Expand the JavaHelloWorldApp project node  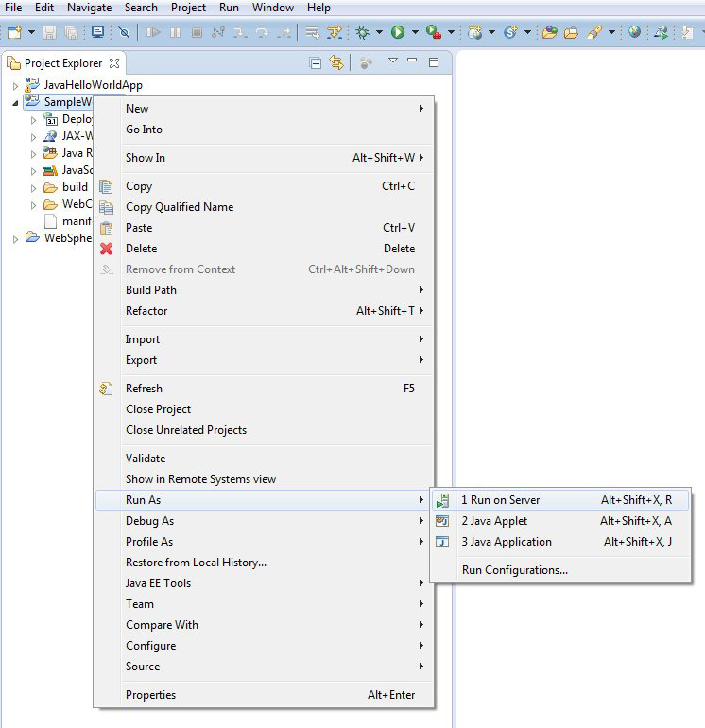[x=15, y=86]
